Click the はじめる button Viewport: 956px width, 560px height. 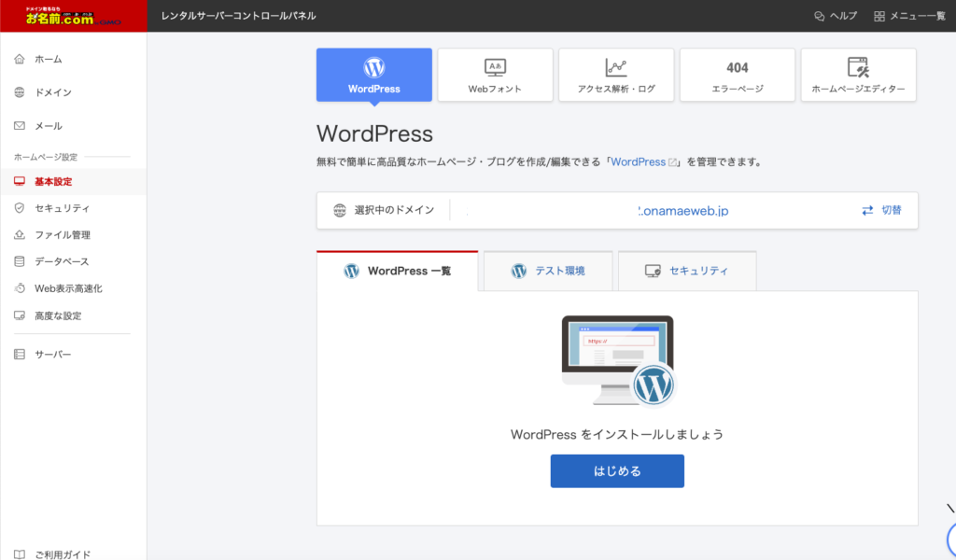click(617, 471)
